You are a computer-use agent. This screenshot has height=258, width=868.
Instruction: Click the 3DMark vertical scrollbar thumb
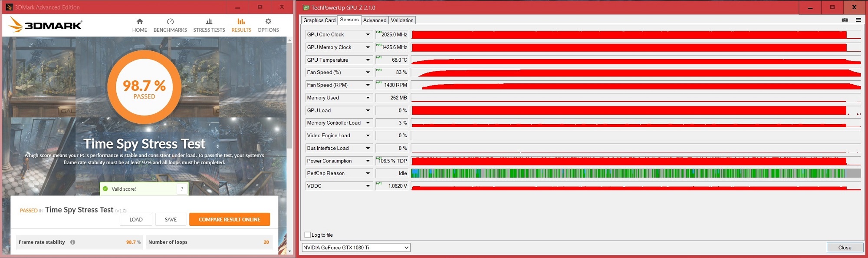(x=289, y=95)
